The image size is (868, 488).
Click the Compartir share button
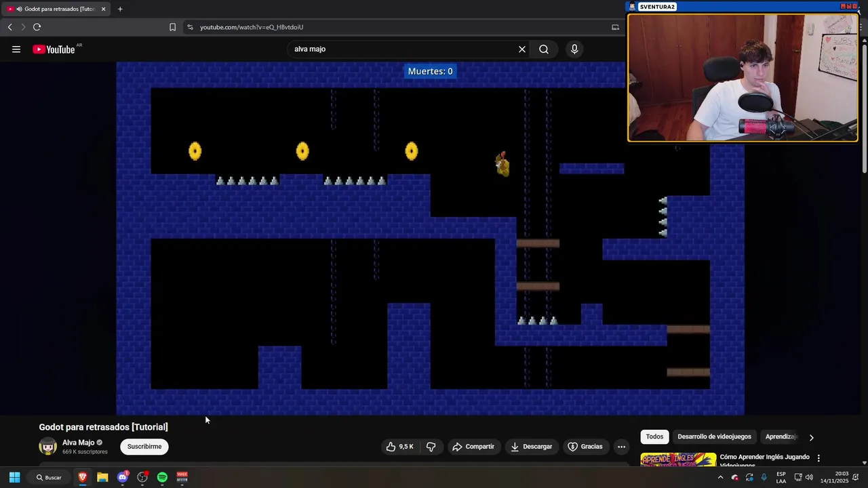[473, 447]
